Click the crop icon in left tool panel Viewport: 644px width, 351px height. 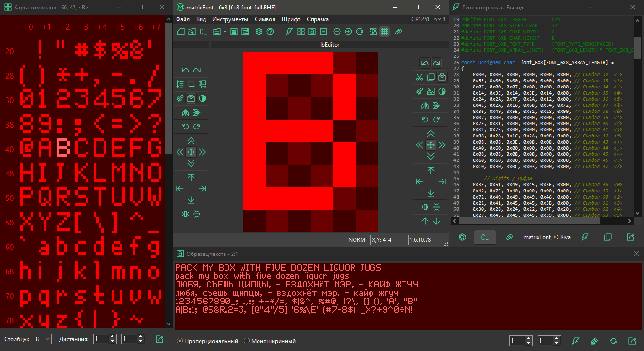[x=191, y=84]
